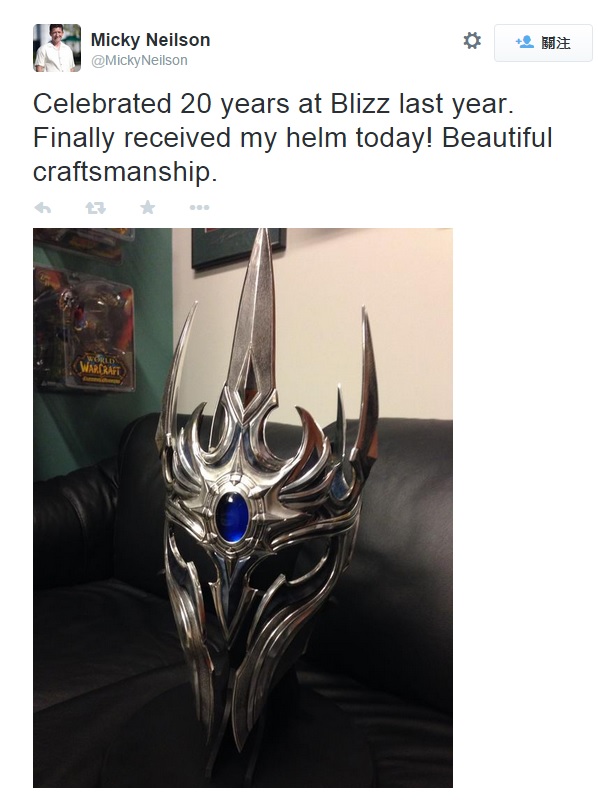Open the @MickyNeilson handle link
Image resolution: width=598 pixels, height=800 pixels.
pos(139,60)
